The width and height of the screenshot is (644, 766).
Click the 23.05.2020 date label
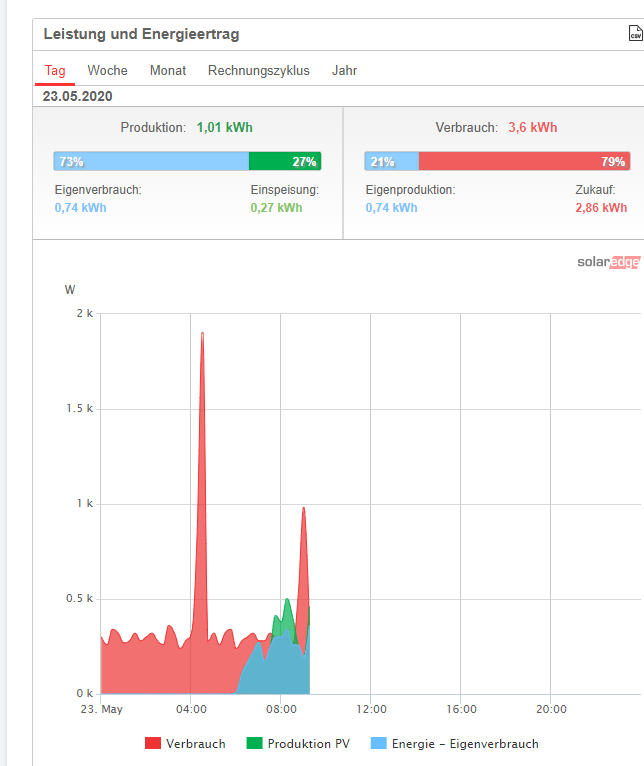pos(77,96)
